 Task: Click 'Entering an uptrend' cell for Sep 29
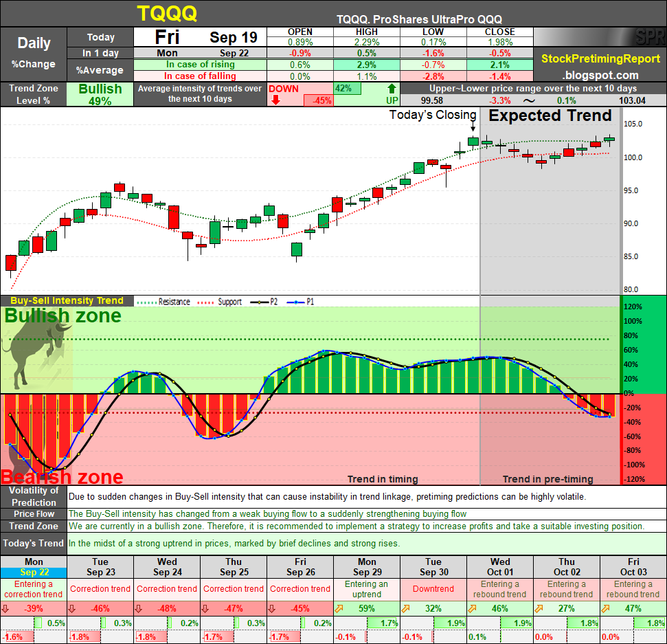tap(367, 589)
